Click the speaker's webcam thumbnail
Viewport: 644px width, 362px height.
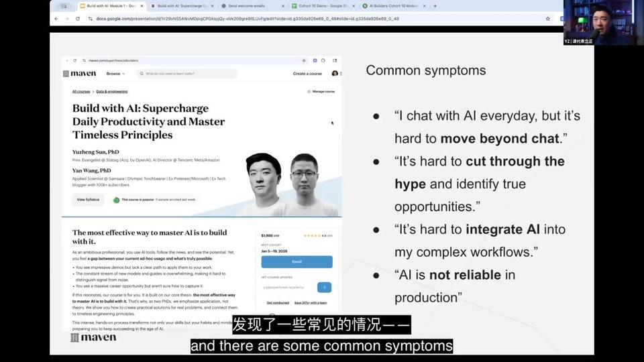click(x=604, y=22)
